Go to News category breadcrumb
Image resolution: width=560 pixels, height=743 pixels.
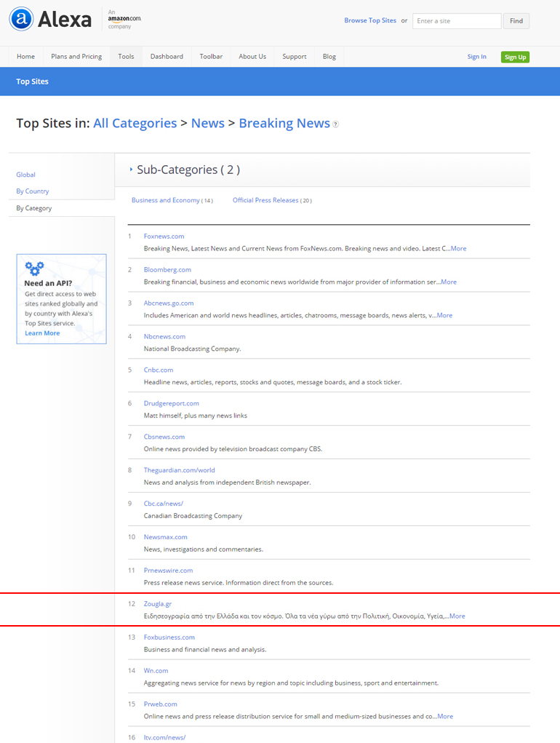(x=207, y=124)
